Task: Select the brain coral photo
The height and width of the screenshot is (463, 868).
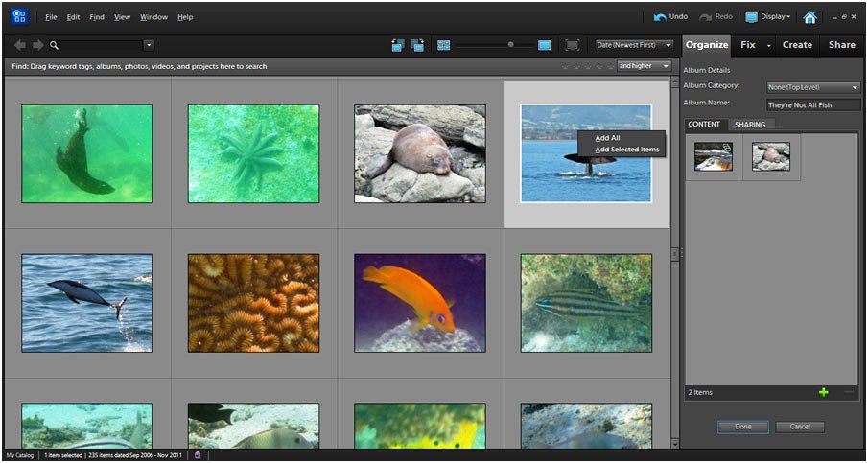Action: 253,303
